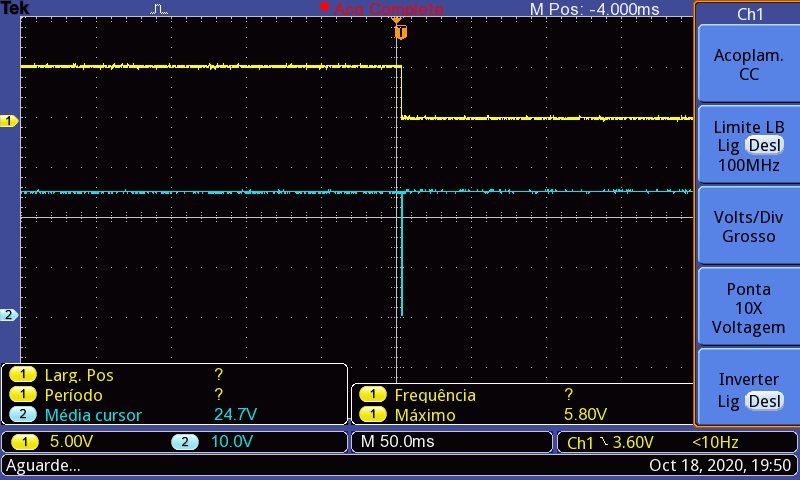Toggle the Inverter Lig/Desl option
800x480 pixels.
pyautogui.click(x=748, y=389)
